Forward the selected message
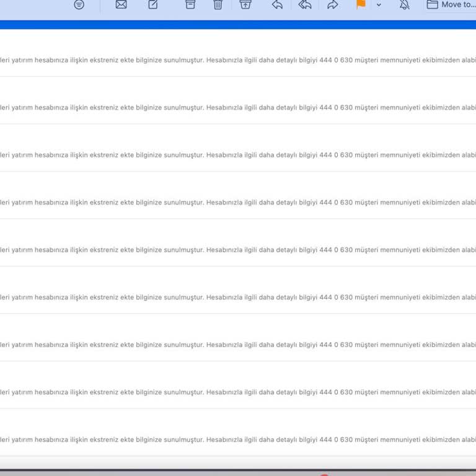This screenshot has height=476, width=476. point(332,4)
